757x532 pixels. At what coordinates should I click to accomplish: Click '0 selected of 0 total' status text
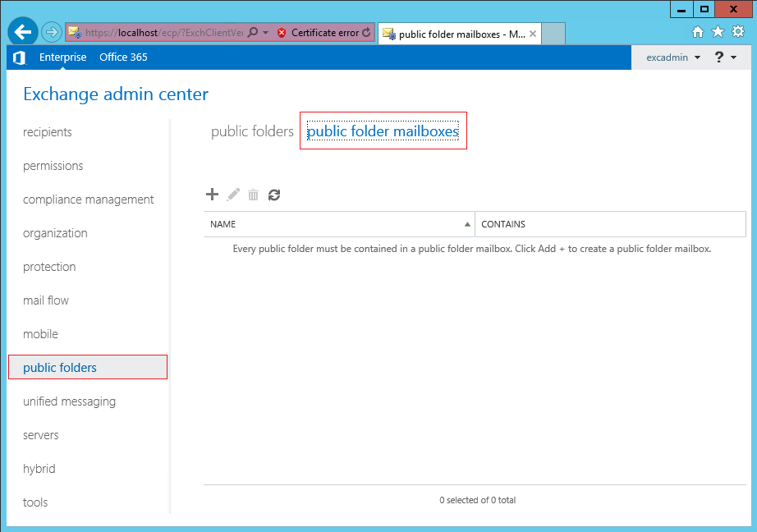pyautogui.click(x=478, y=500)
